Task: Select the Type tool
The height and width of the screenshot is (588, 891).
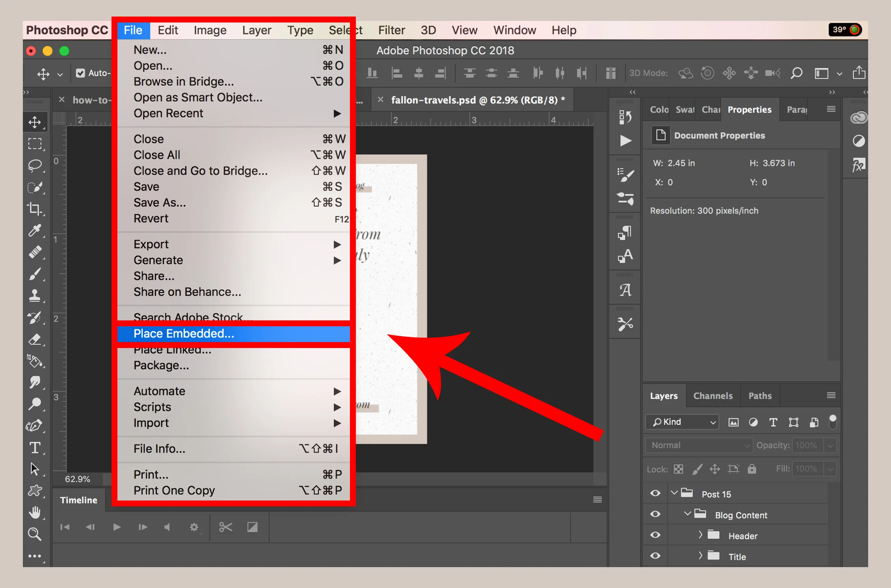Action: click(x=35, y=447)
